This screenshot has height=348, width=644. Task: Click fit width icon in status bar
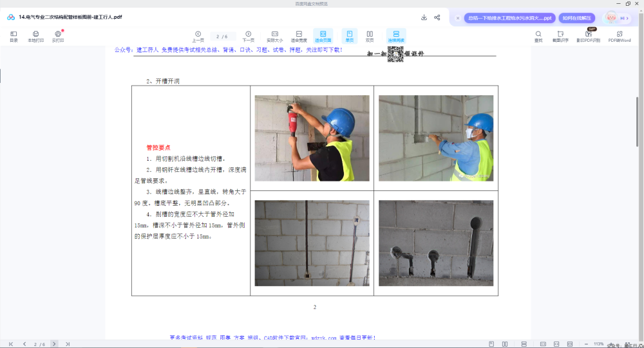coord(556,344)
